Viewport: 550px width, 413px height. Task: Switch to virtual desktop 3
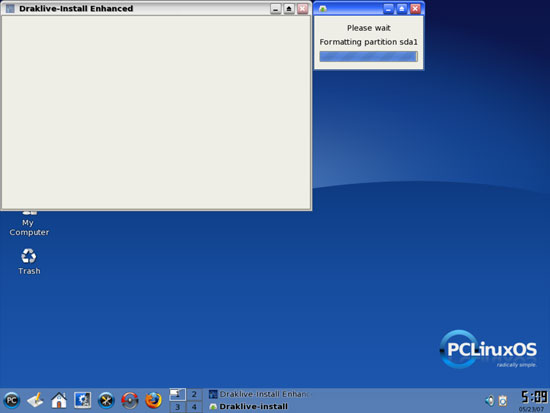[177, 407]
